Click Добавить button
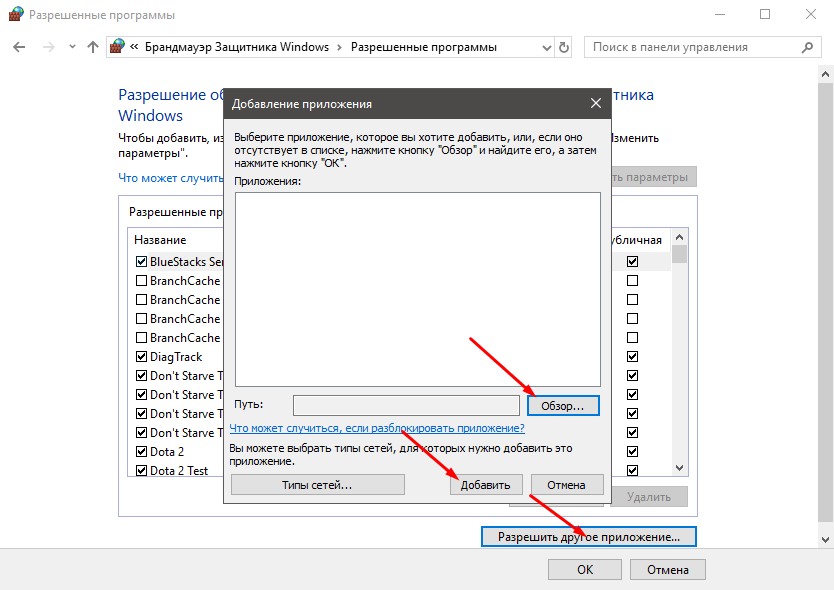 point(486,485)
